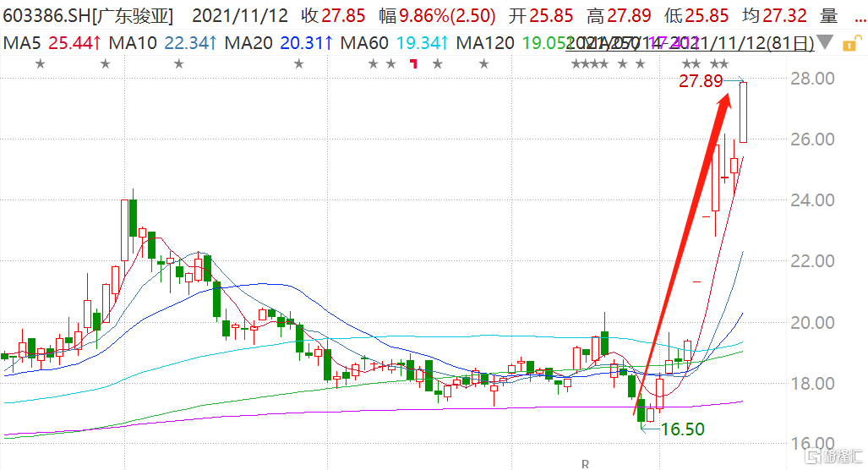Click the first star event marker at far left
Screen dimensions: 868x470
tap(40, 64)
